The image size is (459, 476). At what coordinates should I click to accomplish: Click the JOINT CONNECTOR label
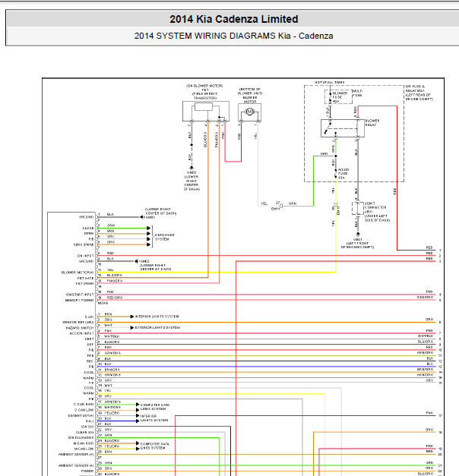pos(375,207)
